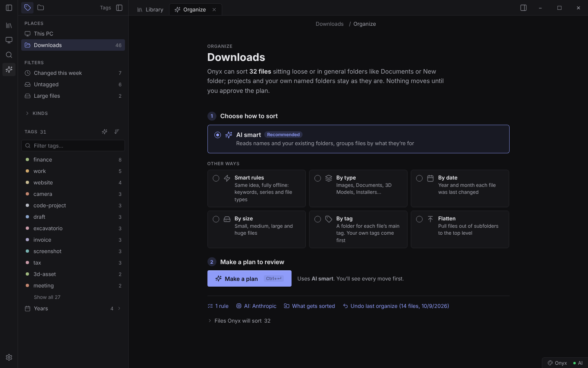Open What gets sorted link

pyautogui.click(x=310, y=306)
